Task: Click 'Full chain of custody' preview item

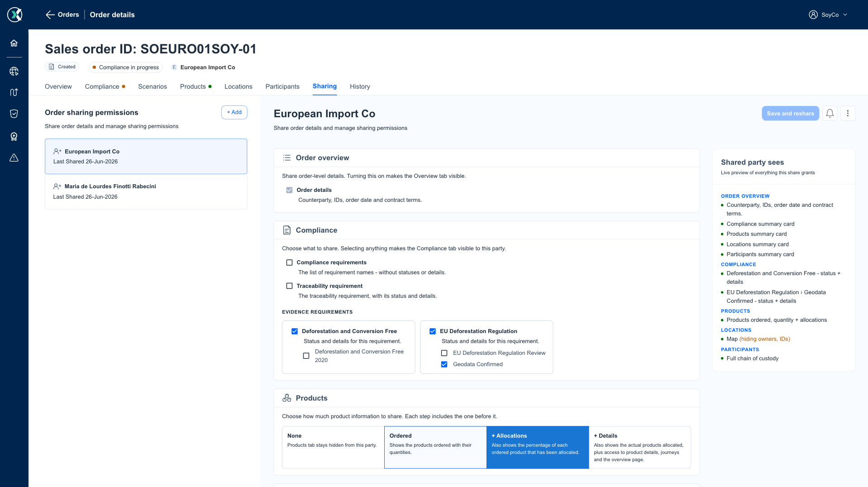Action: (x=753, y=358)
